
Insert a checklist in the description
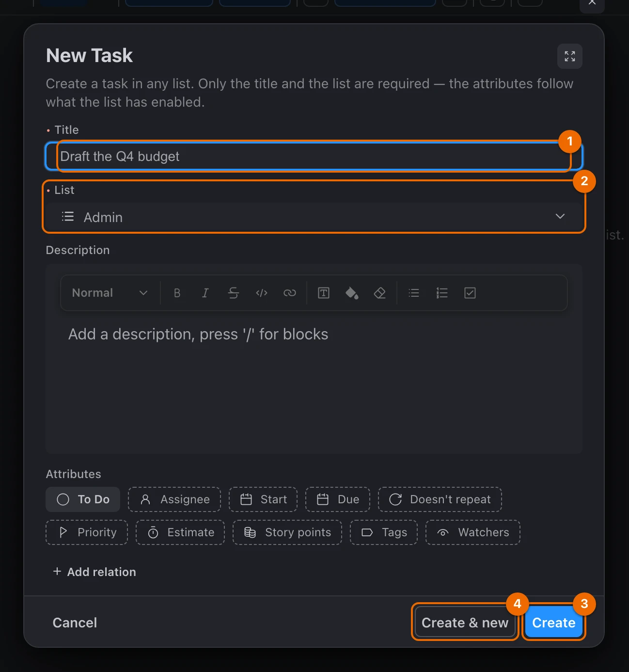(x=470, y=293)
